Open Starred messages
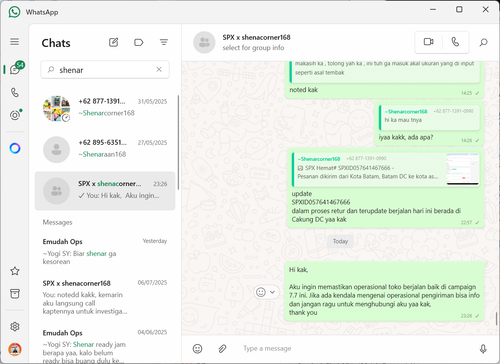 point(15,271)
